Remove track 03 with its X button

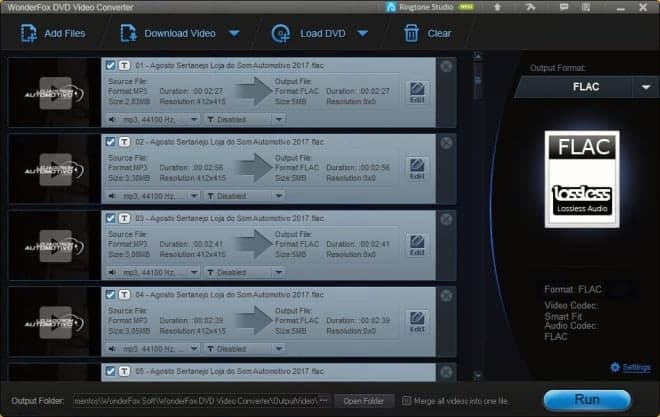pyautogui.click(x=446, y=219)
